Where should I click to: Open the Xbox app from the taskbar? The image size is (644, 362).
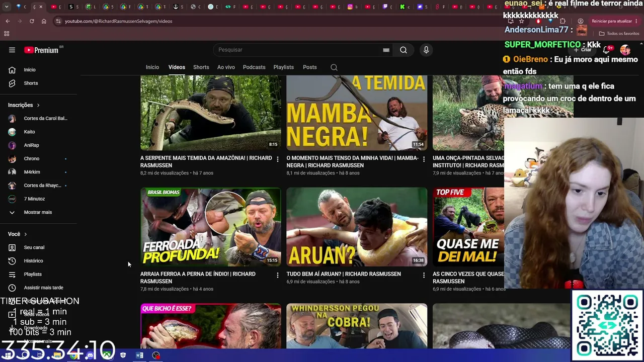(x=107, y=355)
